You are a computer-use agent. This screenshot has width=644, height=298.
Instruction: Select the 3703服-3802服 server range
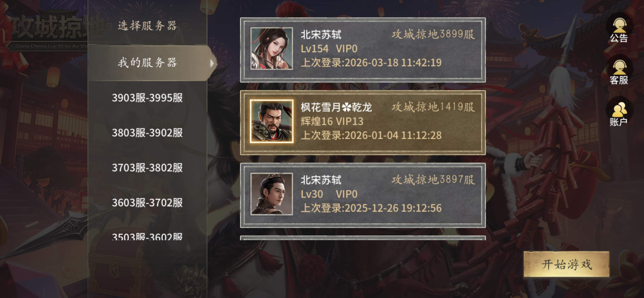click(x=148, y=168)
